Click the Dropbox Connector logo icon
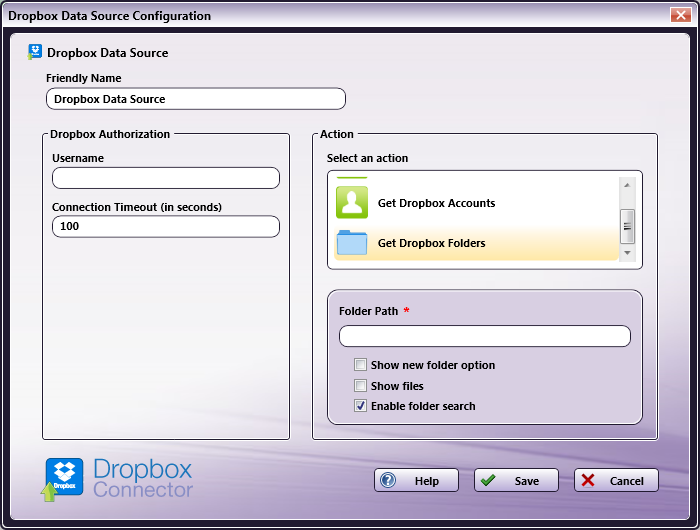 click(x=62, y=479)
